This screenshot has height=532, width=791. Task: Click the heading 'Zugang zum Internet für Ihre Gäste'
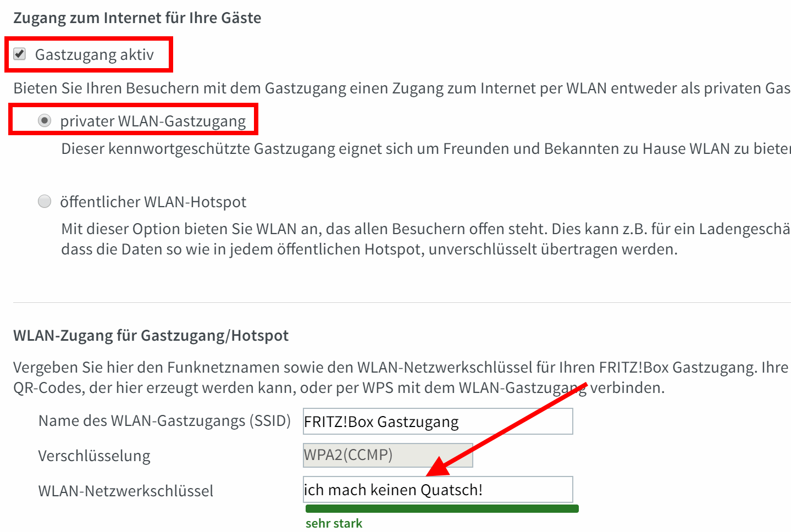pyautogui.click(x=137, y=18)
